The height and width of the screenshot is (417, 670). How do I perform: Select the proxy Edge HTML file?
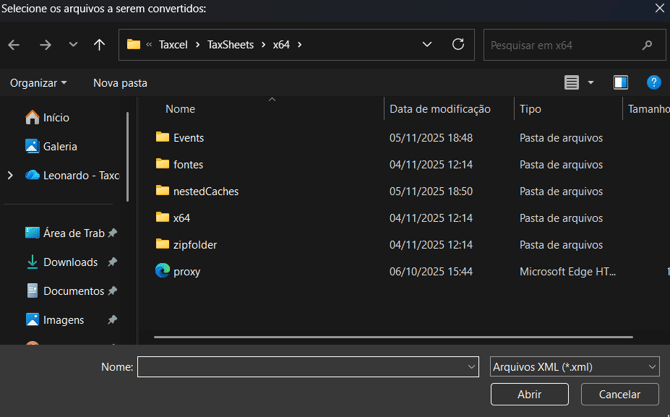[186, 271]
